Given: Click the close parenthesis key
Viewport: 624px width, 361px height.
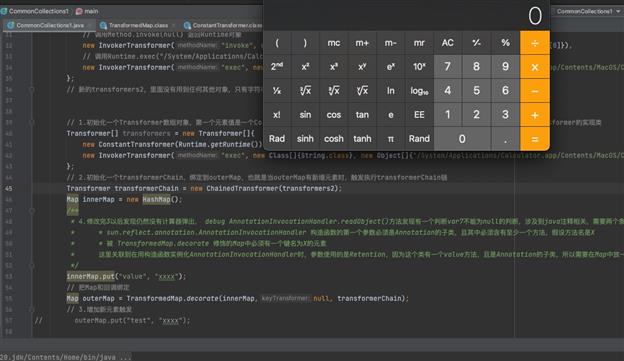Looking at the screenshot, I should (x=305, y=43).
